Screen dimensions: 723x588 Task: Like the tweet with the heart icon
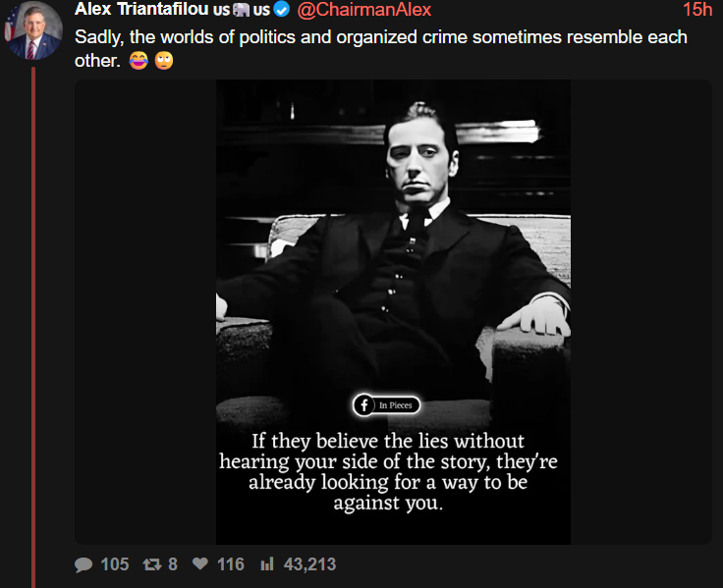[200, 564]
